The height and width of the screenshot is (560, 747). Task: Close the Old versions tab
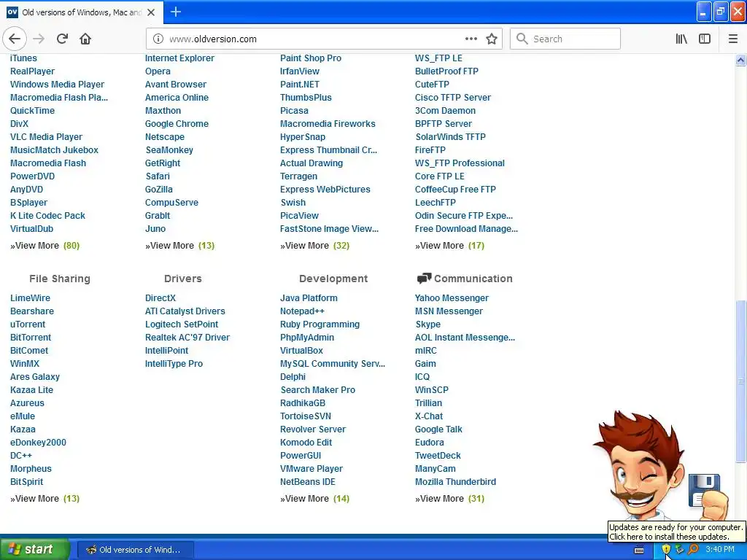point(151,12)
